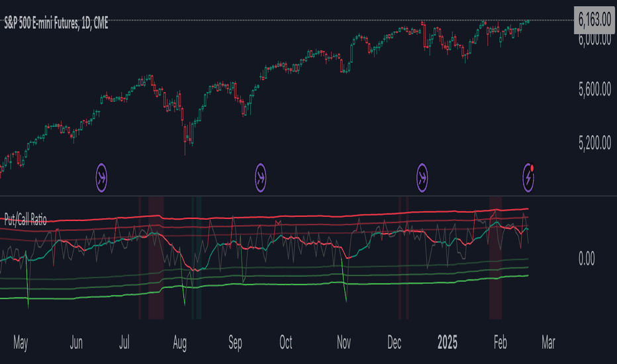Click the event marker icon below June
Screen dimensions: 617x364
101,178
